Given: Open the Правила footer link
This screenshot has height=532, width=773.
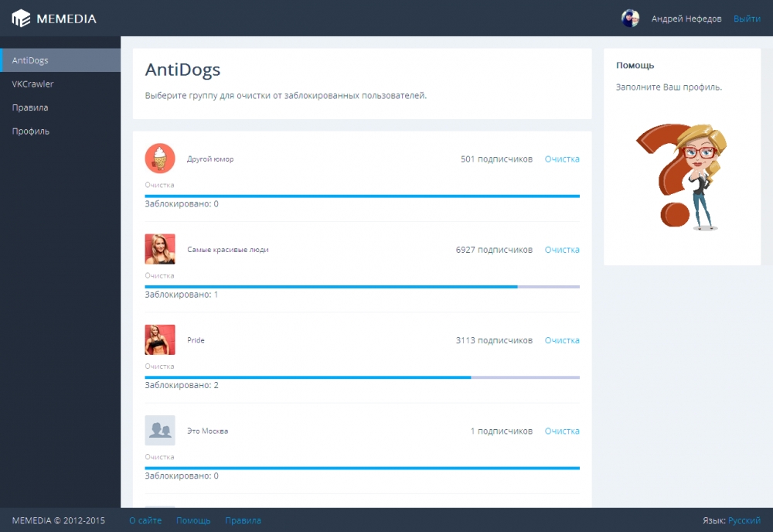Looking at the screenshot, I should [243, 520].
